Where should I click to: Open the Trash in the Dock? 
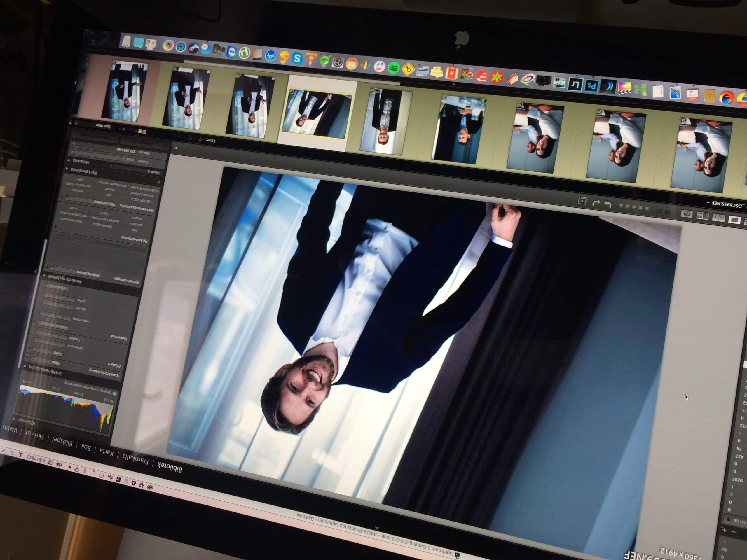coord(126,42)
